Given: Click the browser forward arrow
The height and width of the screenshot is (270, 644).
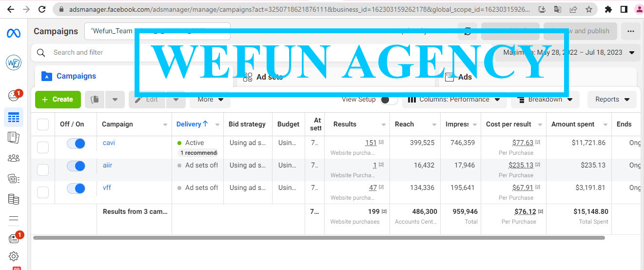Looking at the screenshot, I should click(26, 9).
